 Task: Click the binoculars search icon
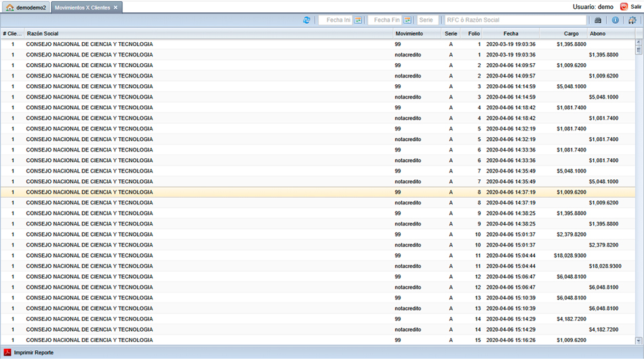click(x=597, y=20)
